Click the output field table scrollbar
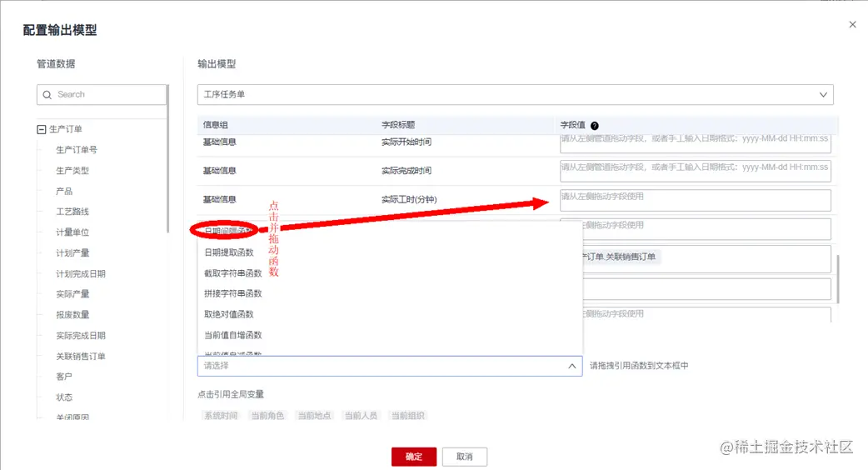This screenshot has width=868, height=470. (837, 279)
